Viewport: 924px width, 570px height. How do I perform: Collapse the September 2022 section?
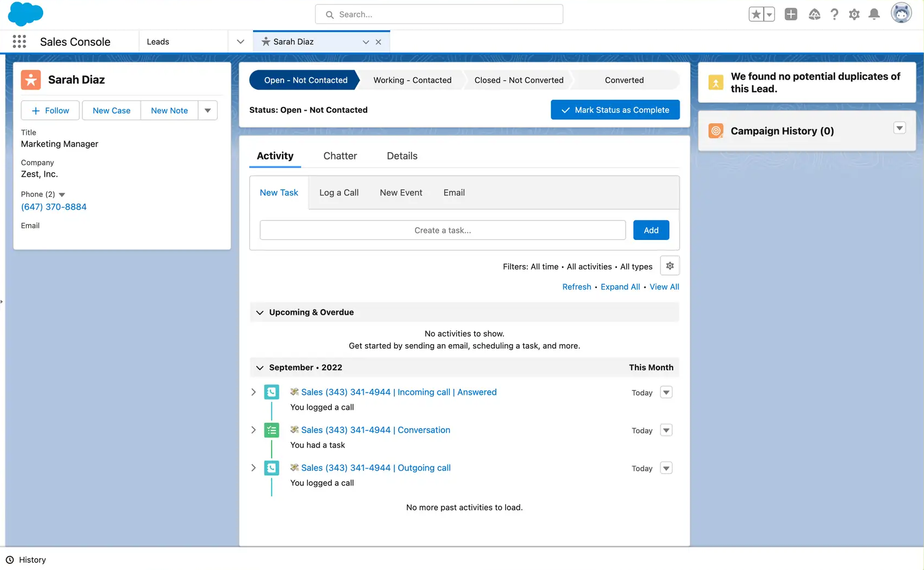[260, 368]
